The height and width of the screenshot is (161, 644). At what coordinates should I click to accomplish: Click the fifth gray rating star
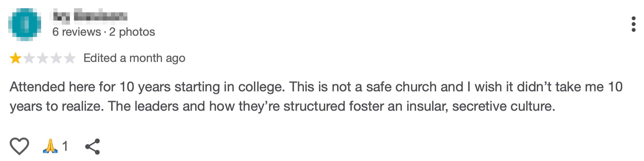click(x=70, y=58)
